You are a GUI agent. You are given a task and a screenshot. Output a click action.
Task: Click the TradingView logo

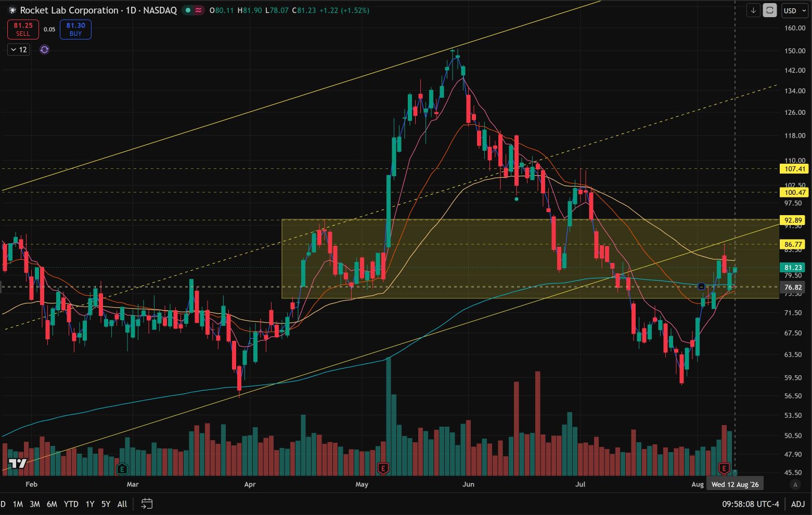point(18,464)
